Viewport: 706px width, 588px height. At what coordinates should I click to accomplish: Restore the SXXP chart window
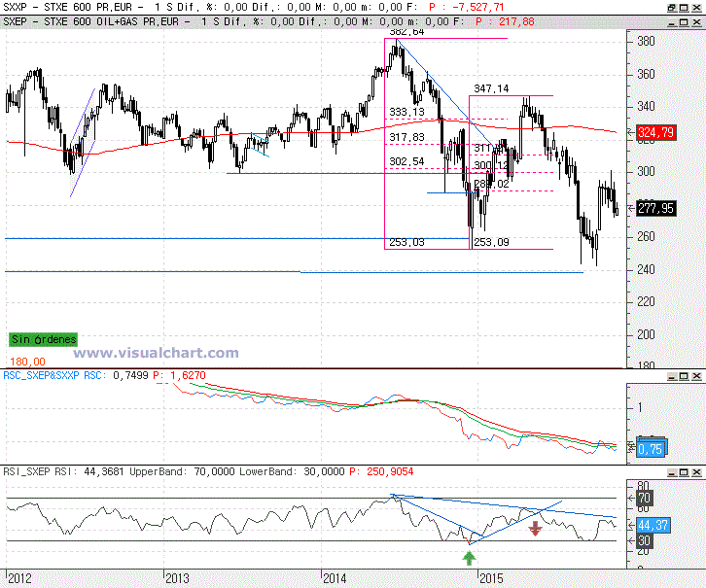pyautogui.click(x=672, y=8)
